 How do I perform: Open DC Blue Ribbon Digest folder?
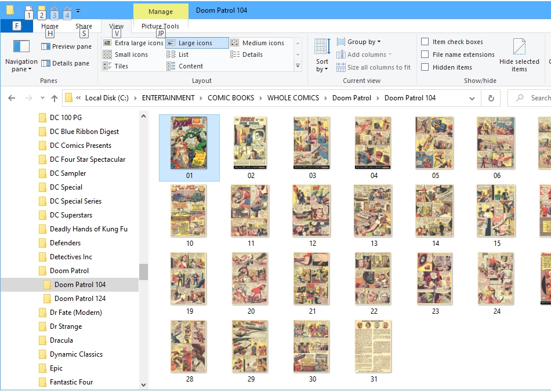[x=84, y=132]
